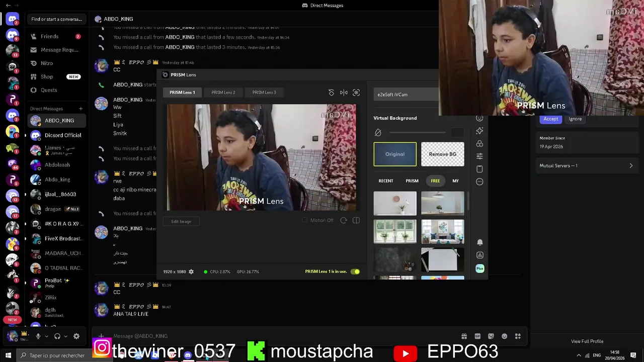Select RECENT backgrounds tab
The width and height of the screenshot is (644, 362).
click(x=386, y=181)
